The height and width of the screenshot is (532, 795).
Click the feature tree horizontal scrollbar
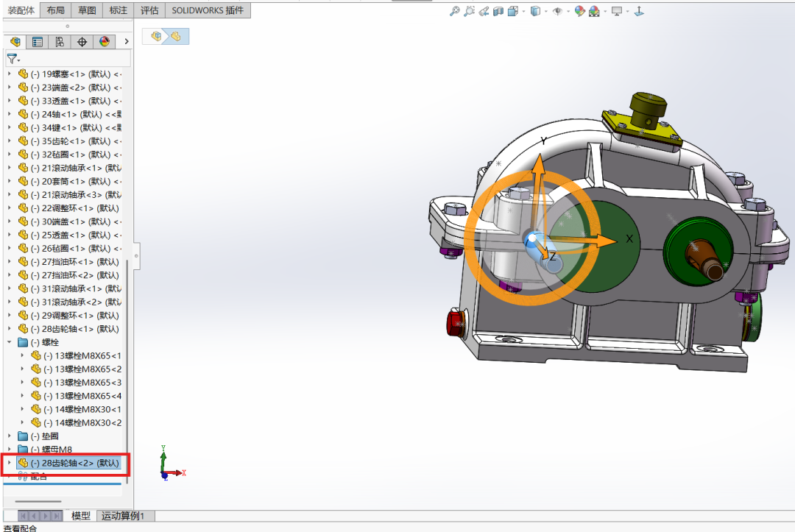pos(37,502)
